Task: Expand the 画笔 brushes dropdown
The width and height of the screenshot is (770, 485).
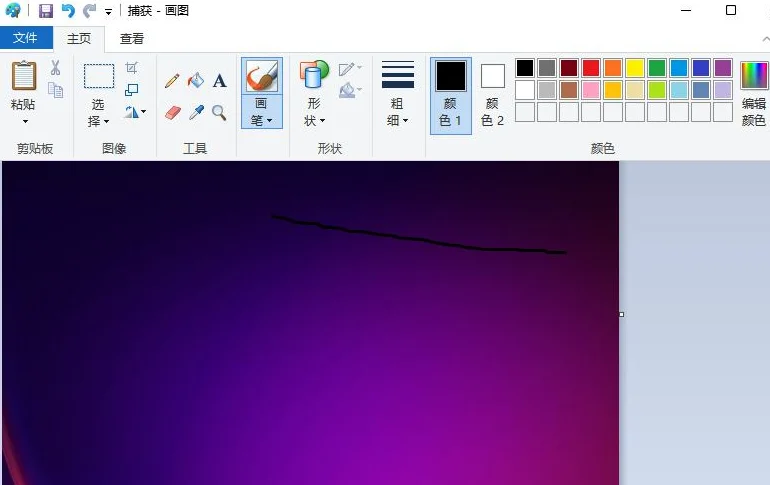Action: 262,112
